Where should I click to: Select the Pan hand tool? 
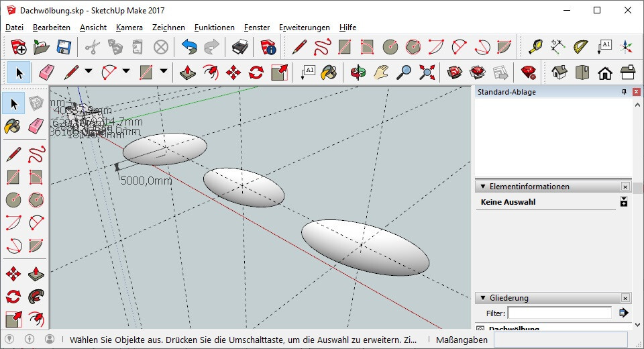pos(381,72)
